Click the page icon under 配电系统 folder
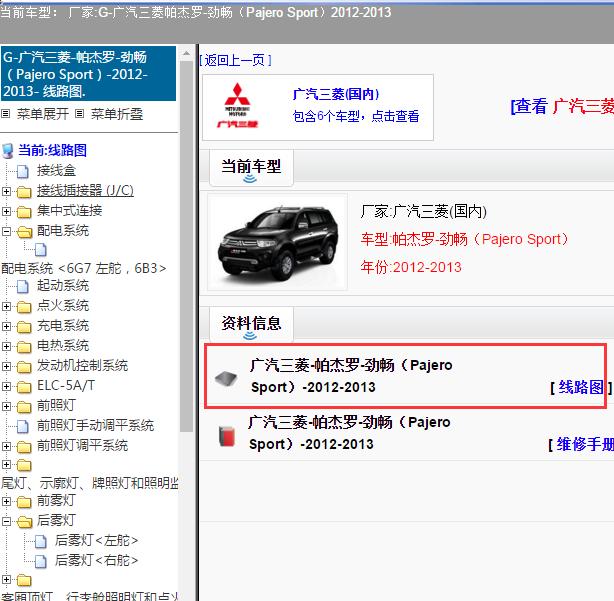Screen dimensions: 614x601 point(41,249)
